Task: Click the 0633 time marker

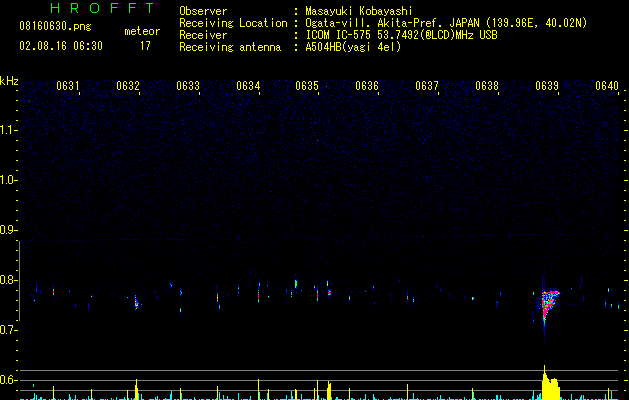Action: pos(188,86)
